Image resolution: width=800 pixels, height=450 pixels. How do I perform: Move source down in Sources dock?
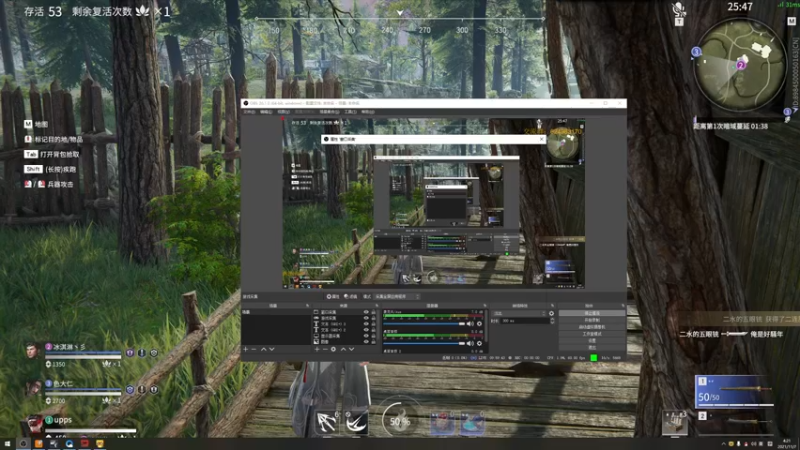click(x=352, y=349)
